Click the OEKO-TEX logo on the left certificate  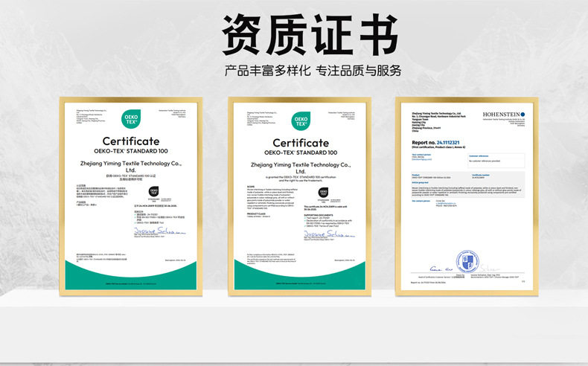[x=131, y=119]
